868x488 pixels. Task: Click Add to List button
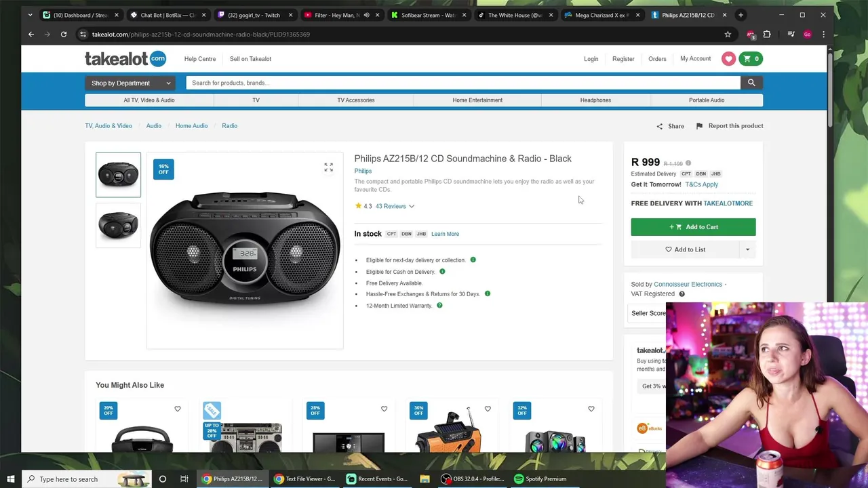coord(685,249)
